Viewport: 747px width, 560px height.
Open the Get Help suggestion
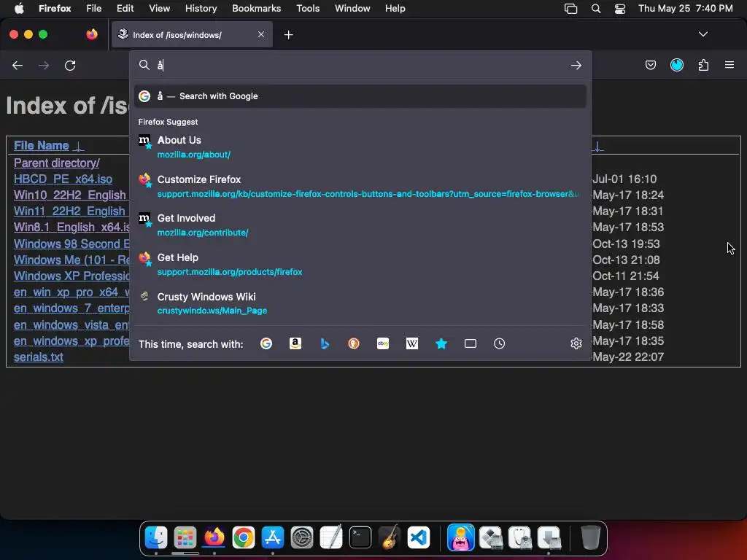coord(360,264)
